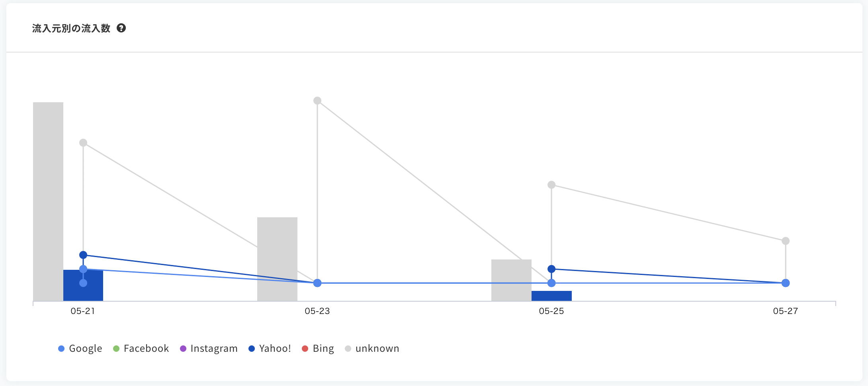This screenshot has height=386, width=868.
Task: Click the gray unknown point at 05-27
Action: (786, 241)
